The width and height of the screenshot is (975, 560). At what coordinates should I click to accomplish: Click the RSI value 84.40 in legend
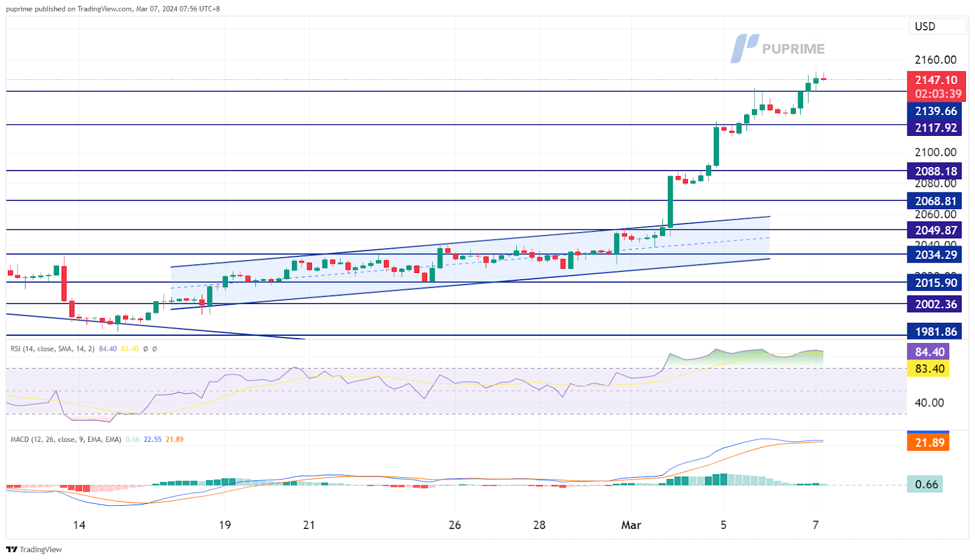tap(108, 349)
